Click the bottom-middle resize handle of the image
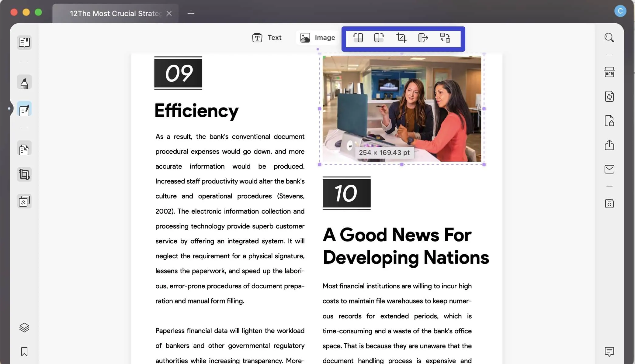This screenshot has width=635, height=364. pos(402,164)
